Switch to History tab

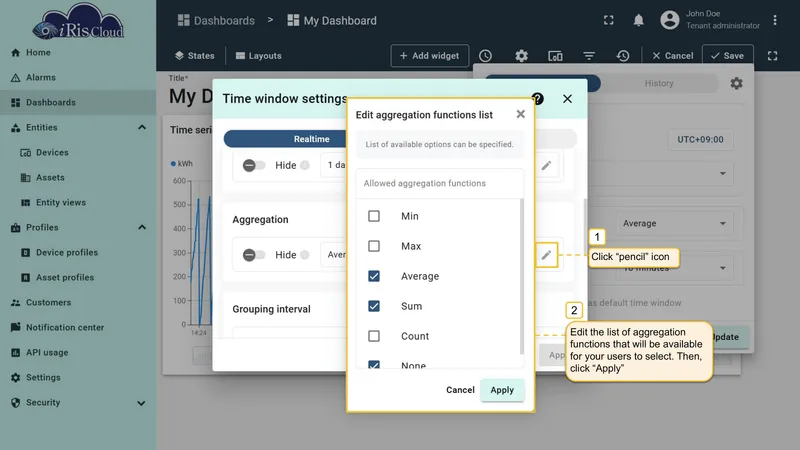pyautogui.click(x=659, y=83)
